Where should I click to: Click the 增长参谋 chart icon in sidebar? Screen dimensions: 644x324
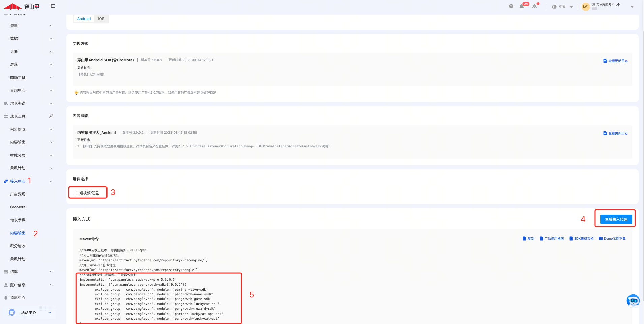pyautogui.click(x=6, y=104)
